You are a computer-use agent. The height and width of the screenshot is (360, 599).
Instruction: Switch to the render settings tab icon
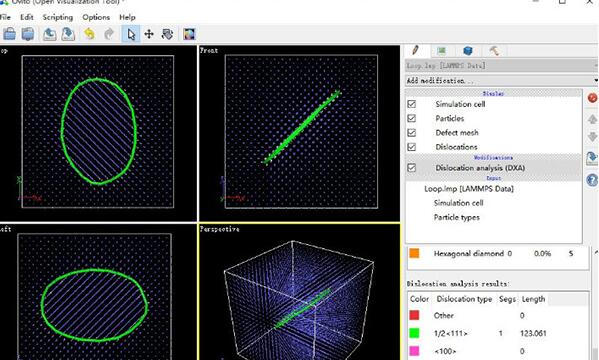tap(442, 51)
